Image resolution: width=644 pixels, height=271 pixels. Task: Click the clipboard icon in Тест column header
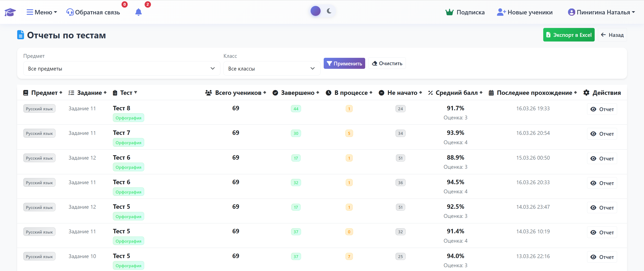pos(115,93)
